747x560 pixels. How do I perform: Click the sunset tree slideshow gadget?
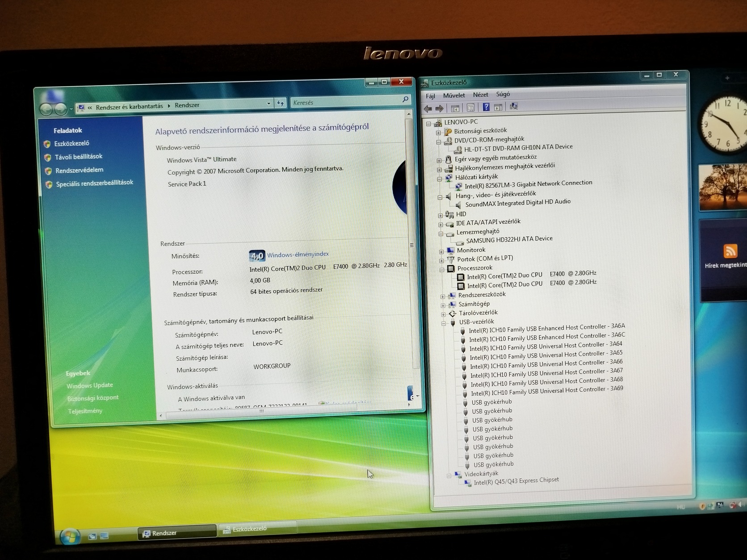tap(722, 188)
